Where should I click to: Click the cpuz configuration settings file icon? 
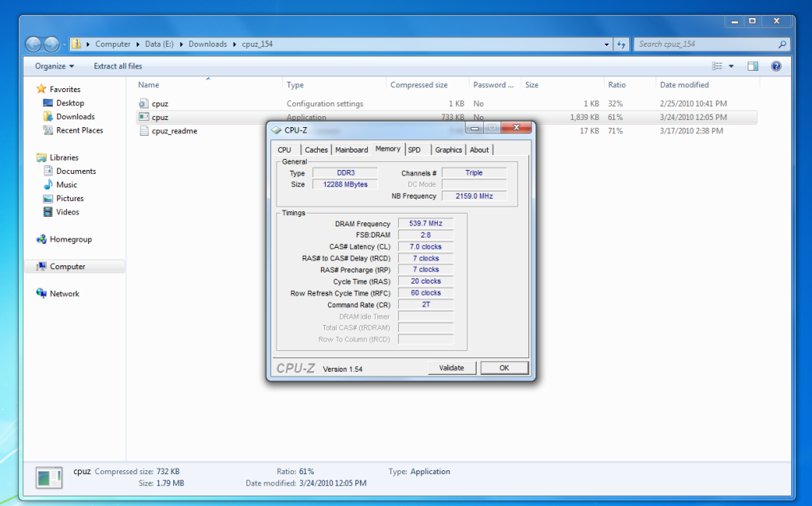(x=144, y=103)
